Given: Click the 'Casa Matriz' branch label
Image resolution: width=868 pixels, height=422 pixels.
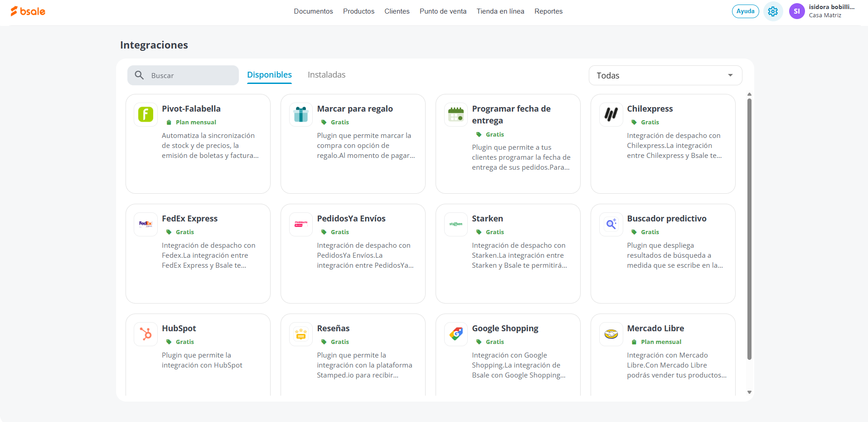Looking at the screenshot, I should coord(825,15).
